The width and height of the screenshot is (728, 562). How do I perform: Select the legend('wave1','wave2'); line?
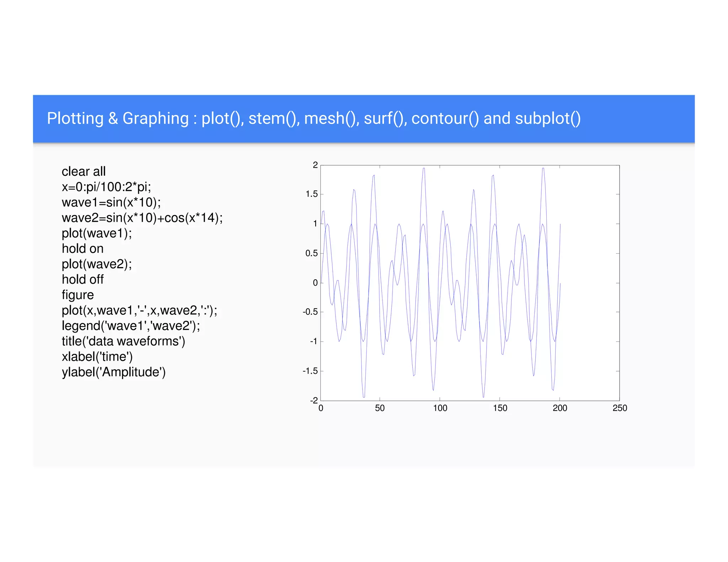130,326
